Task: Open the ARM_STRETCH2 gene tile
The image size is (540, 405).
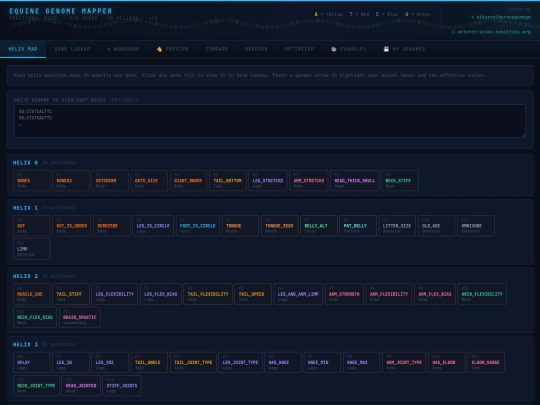Action: click(309, 180)
